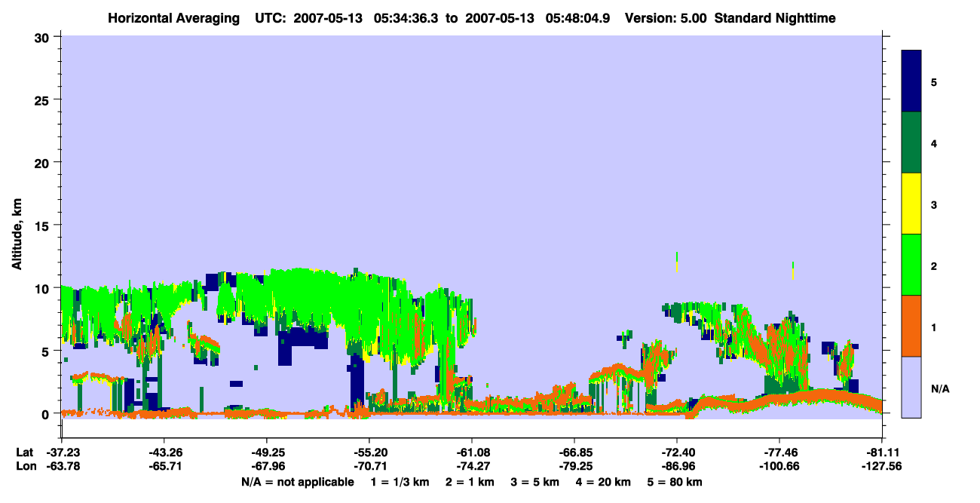Click the 'Lat' row label
980x503 pixels.
[24, 452]
